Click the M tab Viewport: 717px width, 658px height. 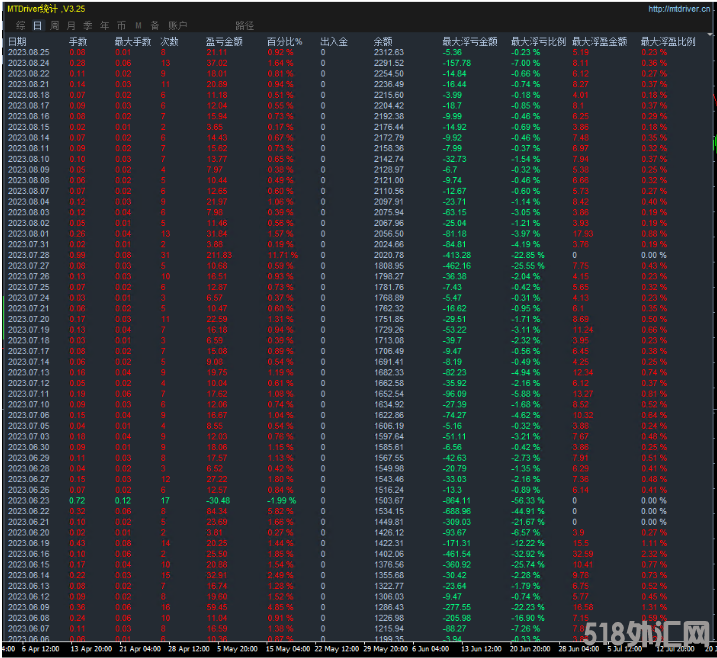pyautogui.click(x=138, y=24)
